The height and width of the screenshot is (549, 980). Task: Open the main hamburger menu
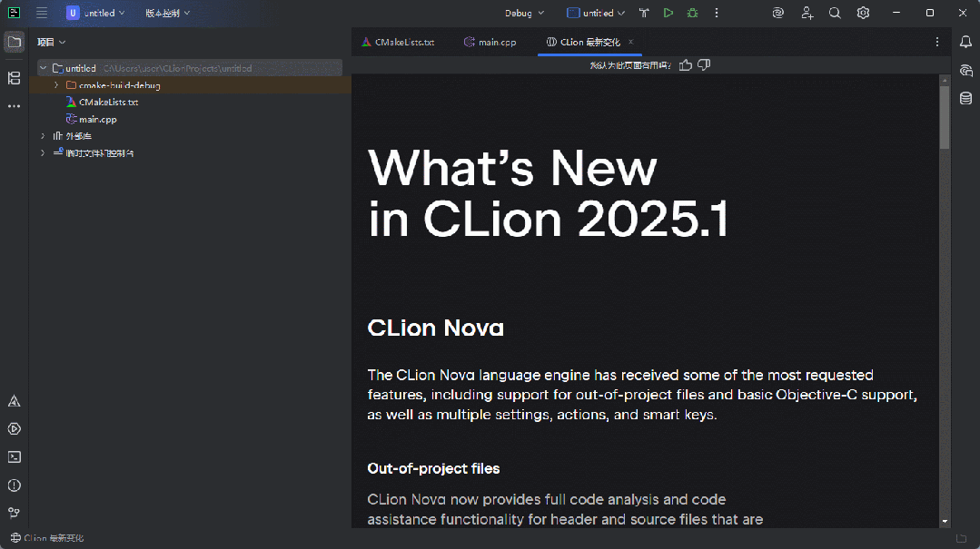pyautogui.click(x=42, y=13)
